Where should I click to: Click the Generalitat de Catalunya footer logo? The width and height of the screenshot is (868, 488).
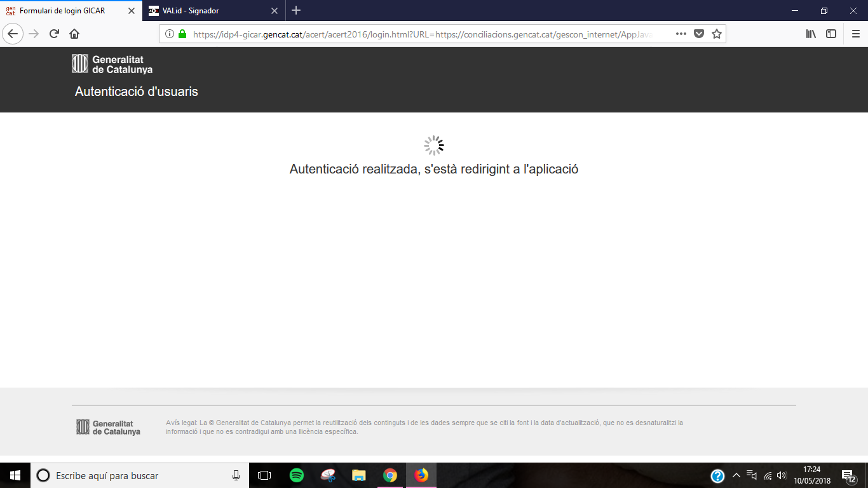tap(109, 427)
